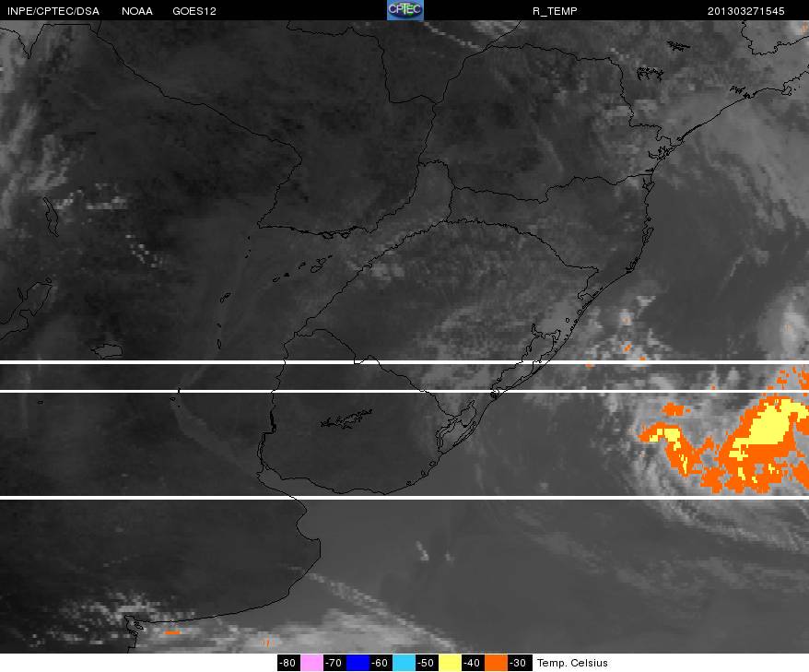Select the INPE/CPTEC/DSA header text

(x=53, y=11)
